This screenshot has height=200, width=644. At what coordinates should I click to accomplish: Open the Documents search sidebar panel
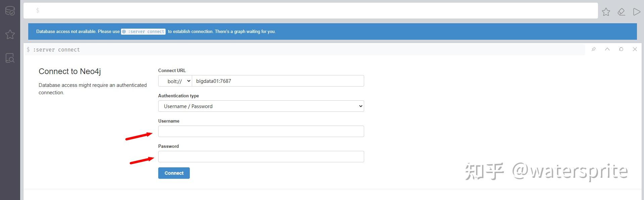tap(10, 58)
